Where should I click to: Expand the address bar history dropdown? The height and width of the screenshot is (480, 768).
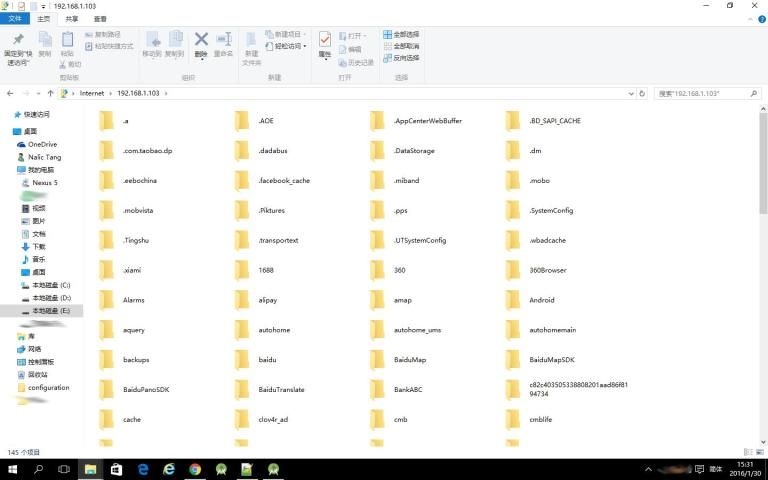point(632,93)
